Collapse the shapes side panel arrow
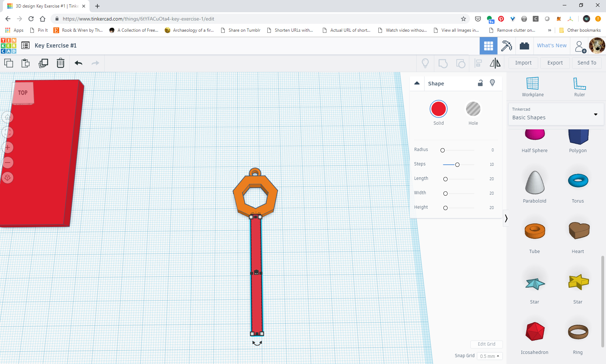 (506, 218)
